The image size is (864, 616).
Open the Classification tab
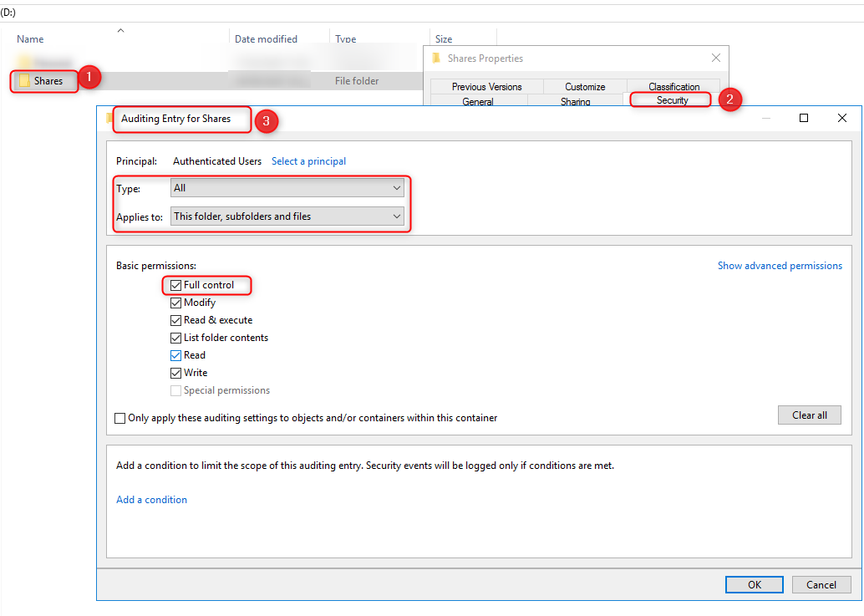coord(673,86)
